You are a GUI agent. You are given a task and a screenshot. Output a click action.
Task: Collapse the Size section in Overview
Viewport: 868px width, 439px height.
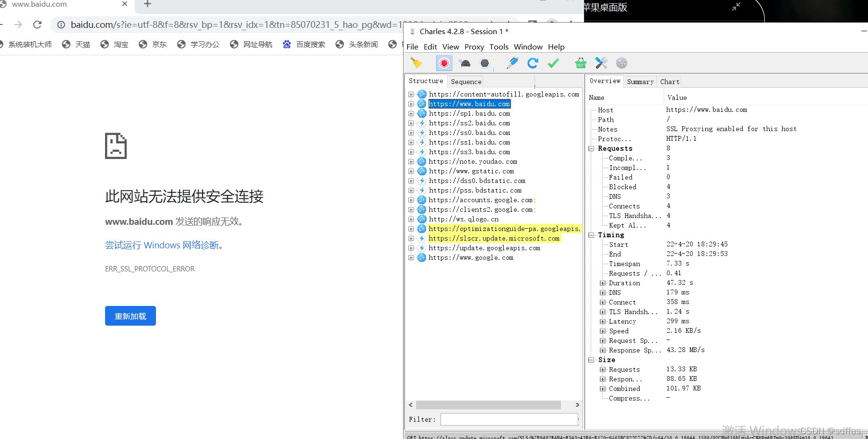tap(591, 360)
